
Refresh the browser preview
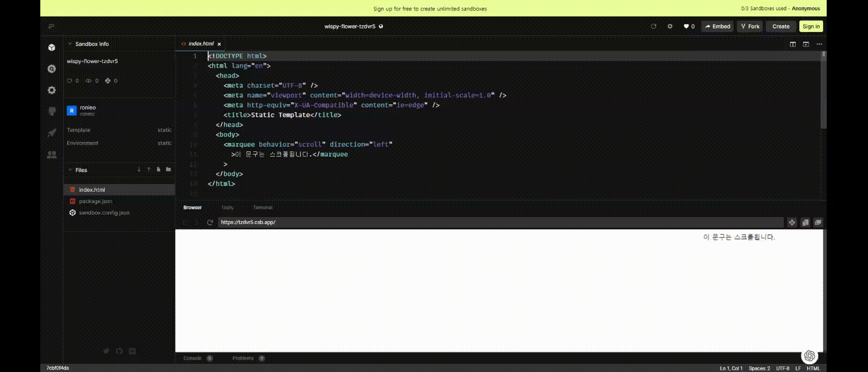point(210,222)
